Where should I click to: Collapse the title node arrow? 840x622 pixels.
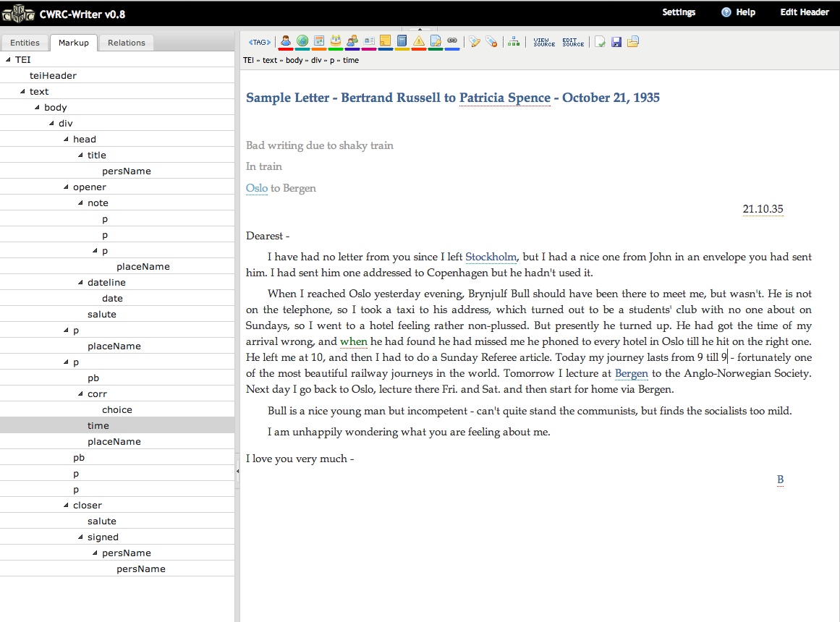coord(80,155)
